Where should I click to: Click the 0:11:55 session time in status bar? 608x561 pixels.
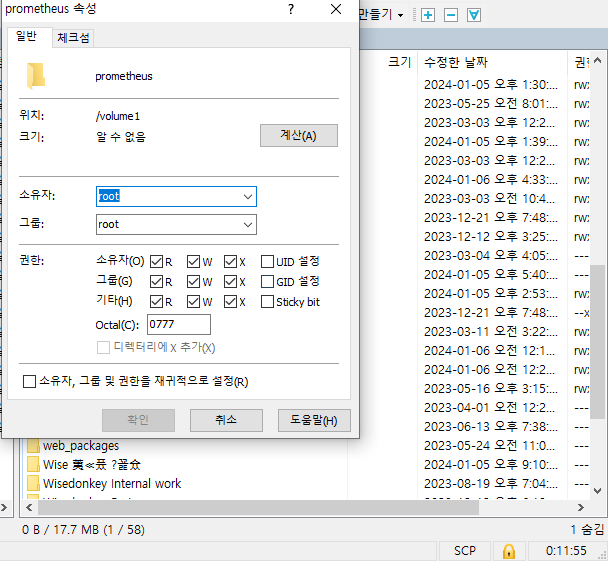point(566,551)
